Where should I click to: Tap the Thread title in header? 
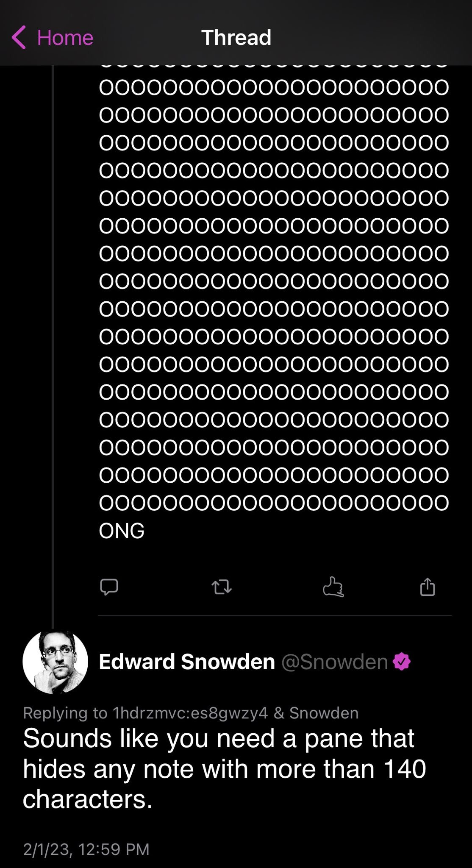point(236,37)
